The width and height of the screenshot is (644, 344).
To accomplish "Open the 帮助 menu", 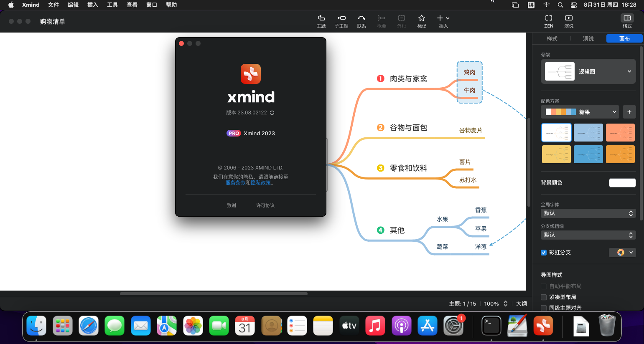I will (x=171, y=5).
